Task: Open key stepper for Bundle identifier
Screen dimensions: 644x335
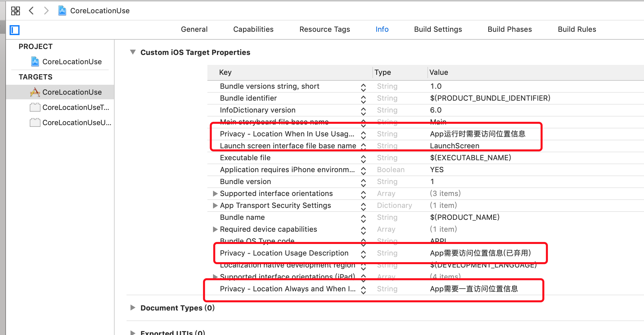Action: coord(363,99)
